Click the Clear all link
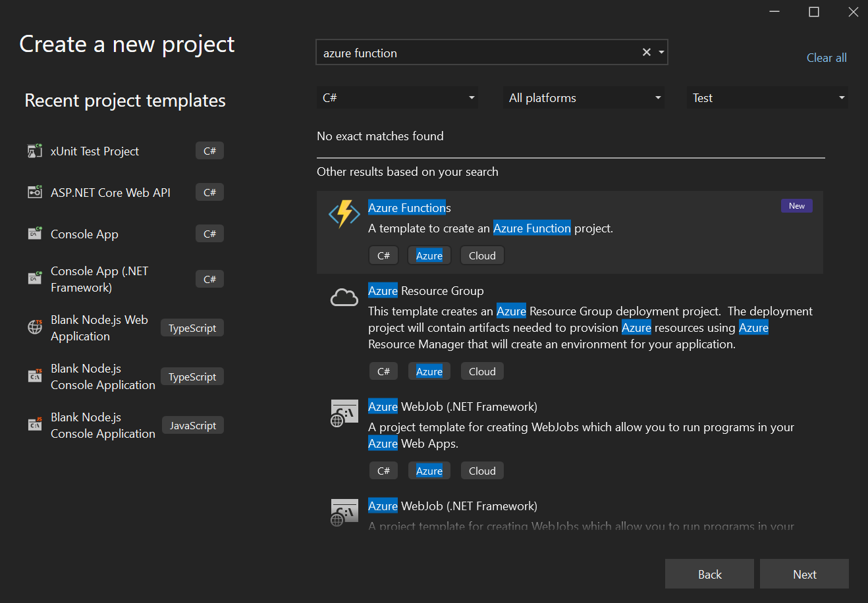This screenshot has width=868, height=603. pyautogui.click(x=827, y=58)
